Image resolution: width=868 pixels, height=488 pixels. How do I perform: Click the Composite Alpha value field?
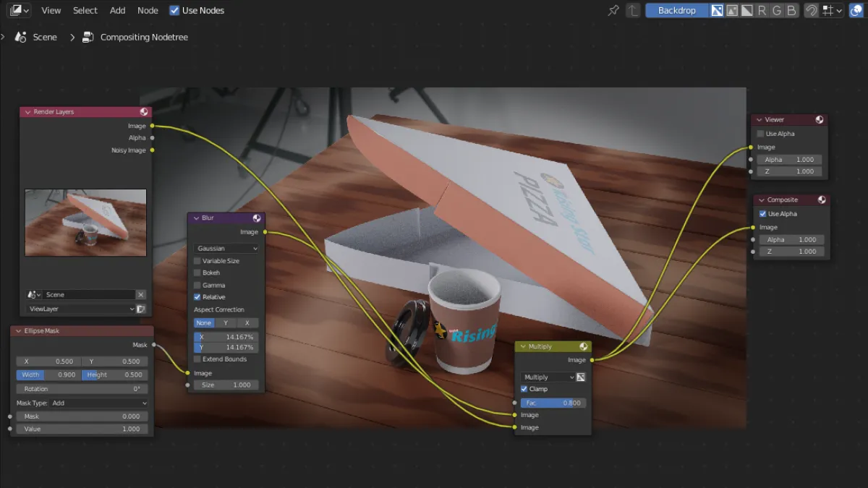pyautogui.click(x=791, y=239)
